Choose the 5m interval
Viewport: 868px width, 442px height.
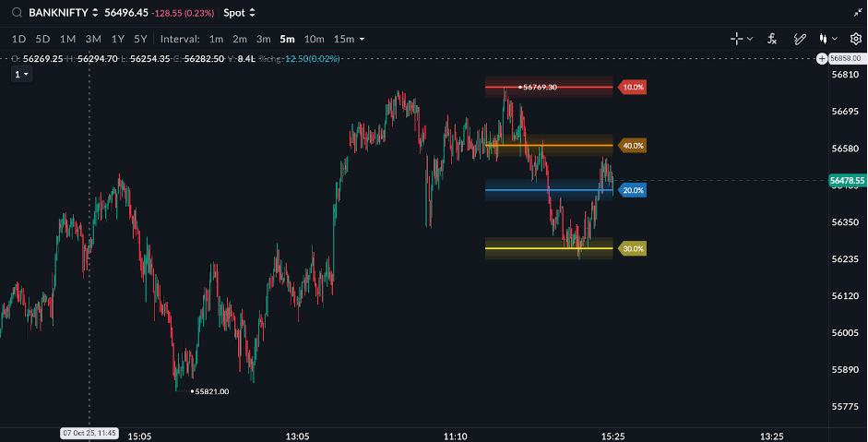[x=287, y=39]
